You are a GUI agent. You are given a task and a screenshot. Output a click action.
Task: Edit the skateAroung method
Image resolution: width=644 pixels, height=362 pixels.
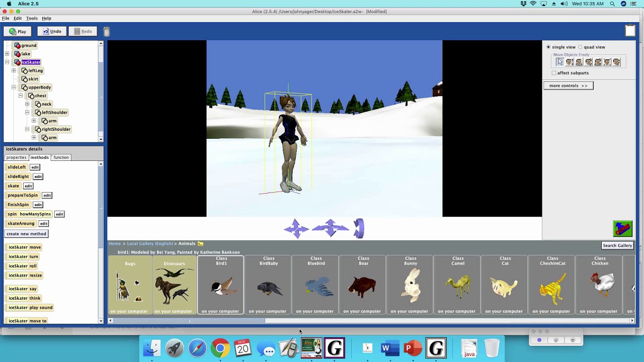[44, 224]
